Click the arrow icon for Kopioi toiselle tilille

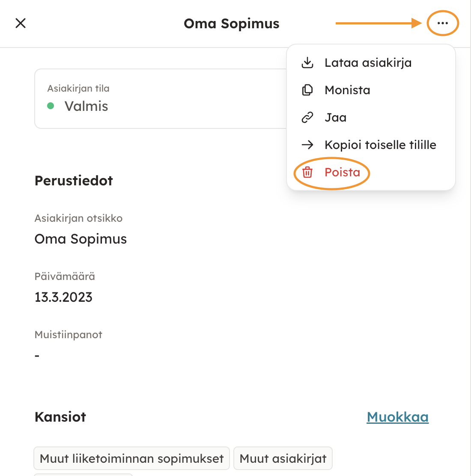coord(307,145)
